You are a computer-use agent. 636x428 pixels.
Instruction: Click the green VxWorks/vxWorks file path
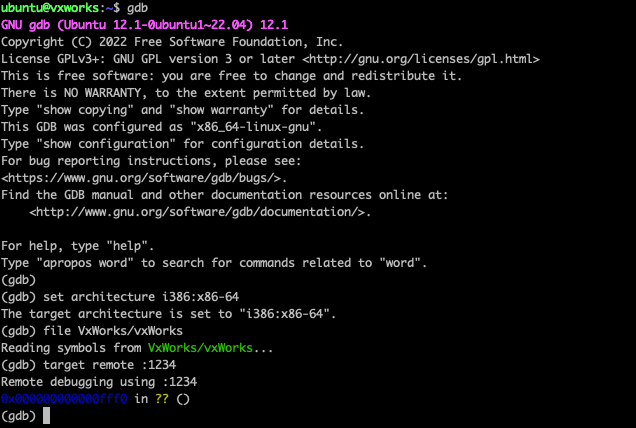point(200,348)
